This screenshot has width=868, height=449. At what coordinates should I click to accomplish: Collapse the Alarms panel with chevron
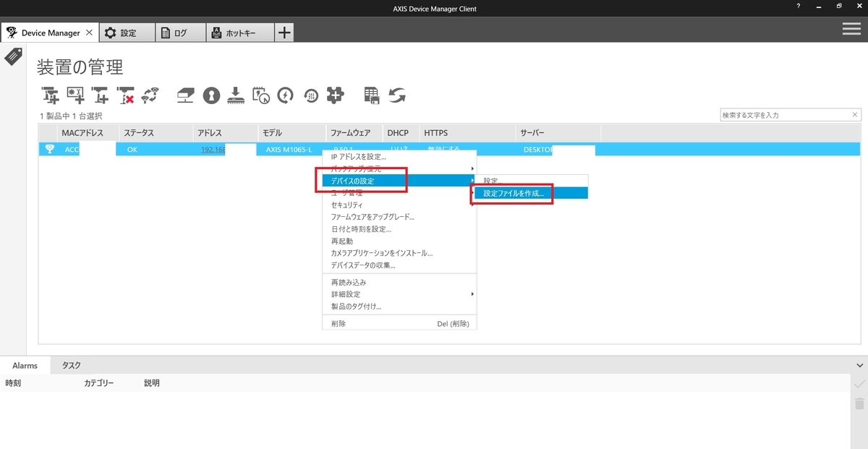point(859,366)
